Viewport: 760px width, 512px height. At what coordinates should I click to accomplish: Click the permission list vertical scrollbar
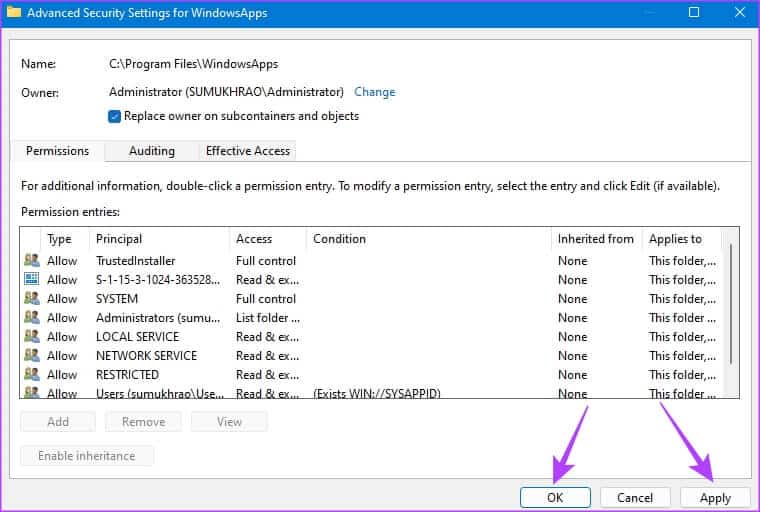click(x=730, y=304)
